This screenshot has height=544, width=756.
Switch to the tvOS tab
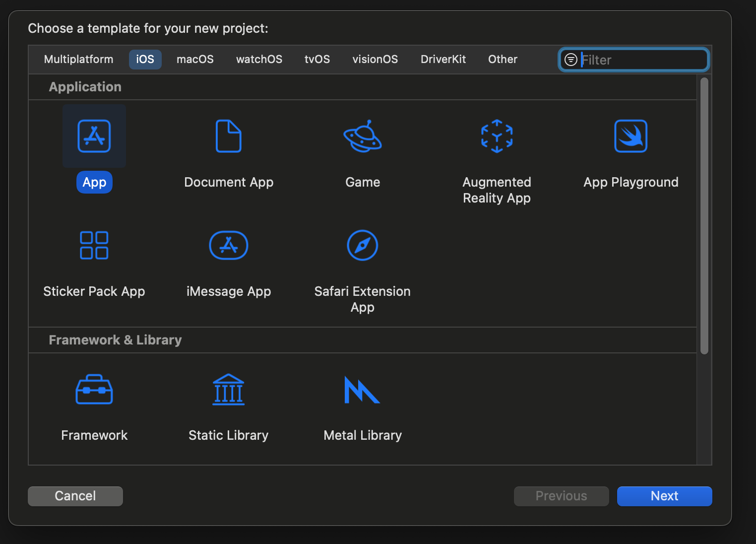click(x=317, y=60)
